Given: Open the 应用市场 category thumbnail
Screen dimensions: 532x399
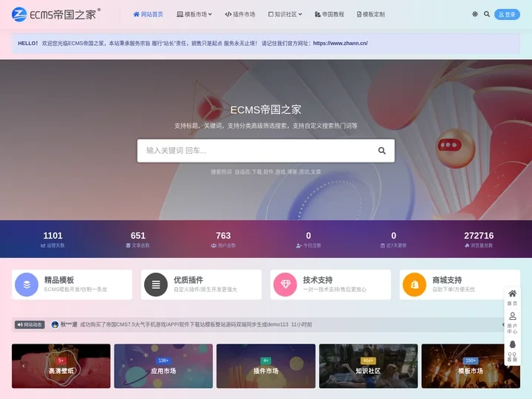Looking at the screenshot, I should coord(163,366).
